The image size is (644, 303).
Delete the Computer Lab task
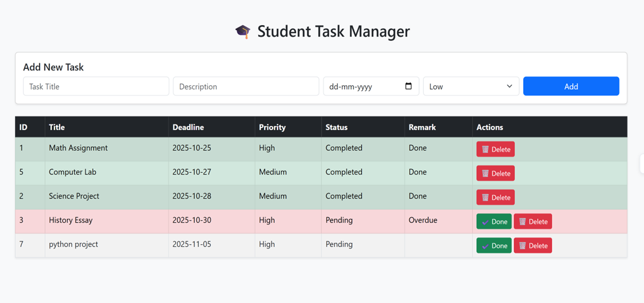[x=495, y=173]
